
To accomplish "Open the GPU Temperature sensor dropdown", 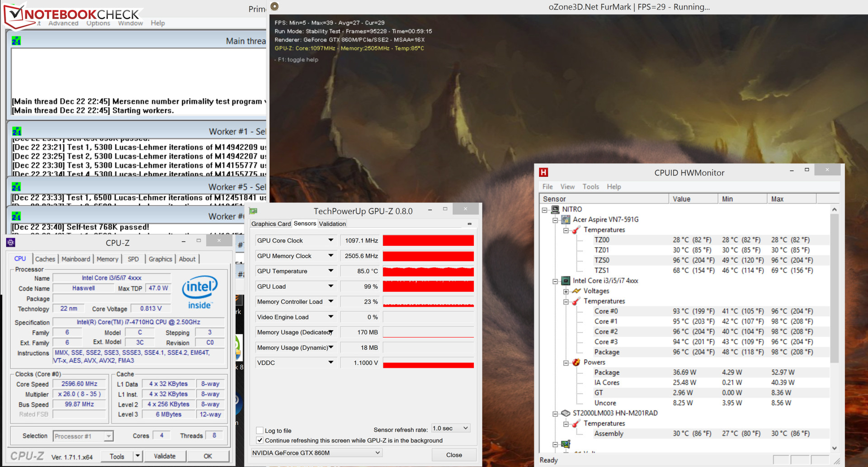I will click(331, 271).
